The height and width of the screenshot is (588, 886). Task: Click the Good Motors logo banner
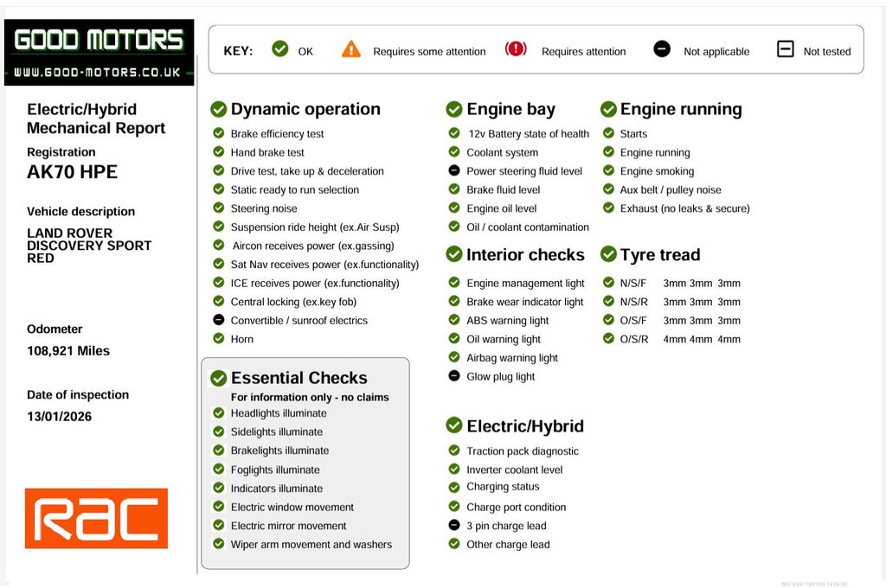(x=99, y=42)
